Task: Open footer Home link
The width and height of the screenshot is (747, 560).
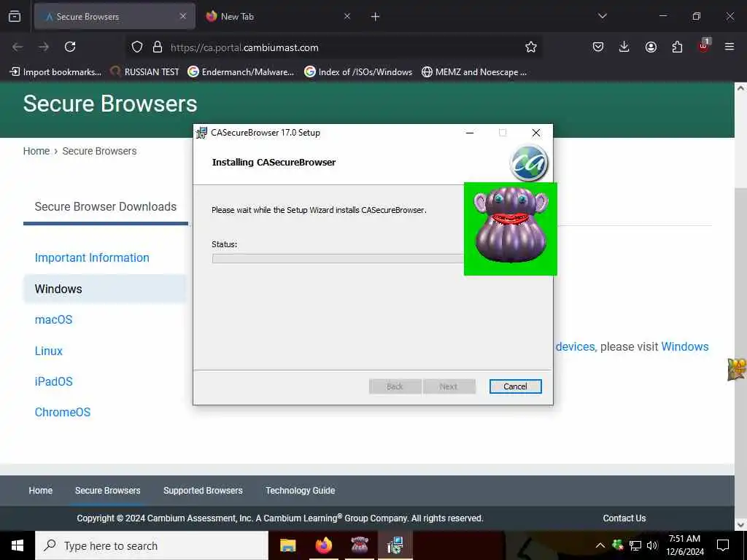Action: (41, 491)
